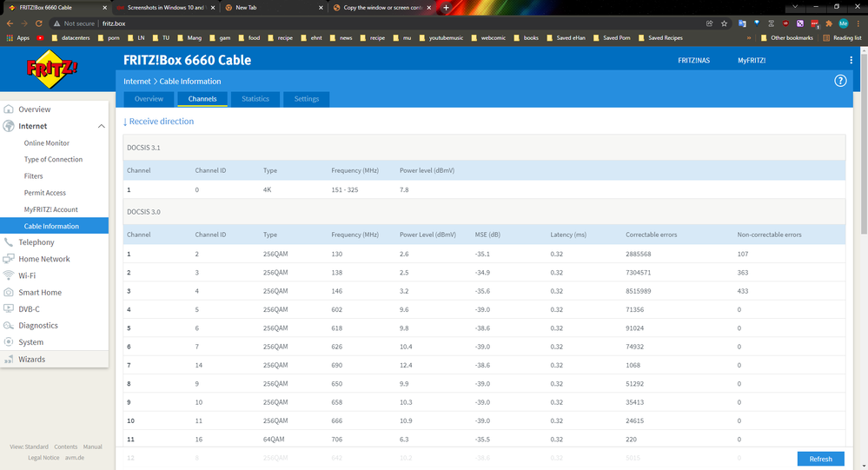
Task: Bookmark this page with the star icon
Action: point(724,23)
